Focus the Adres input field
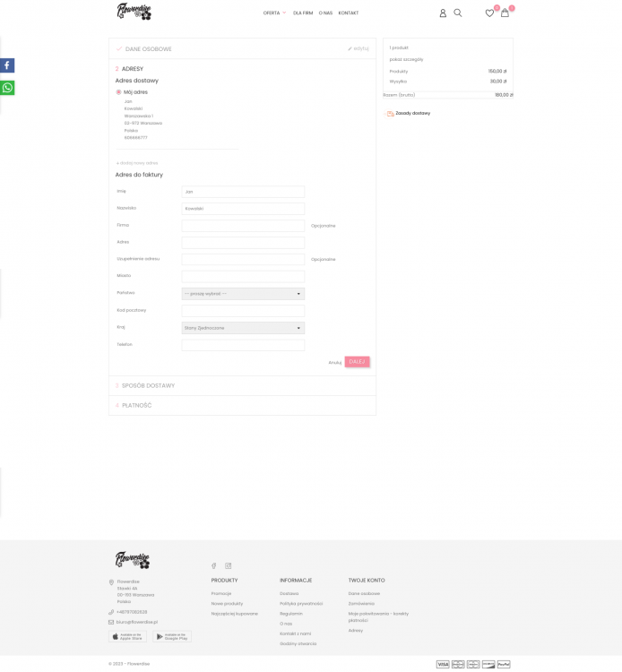622x672 pixels. 243,243
